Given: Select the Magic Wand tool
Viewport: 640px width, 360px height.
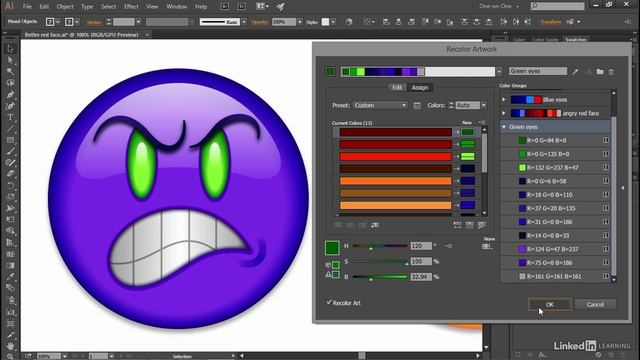Looking at the screenshot, I should 10,71.
